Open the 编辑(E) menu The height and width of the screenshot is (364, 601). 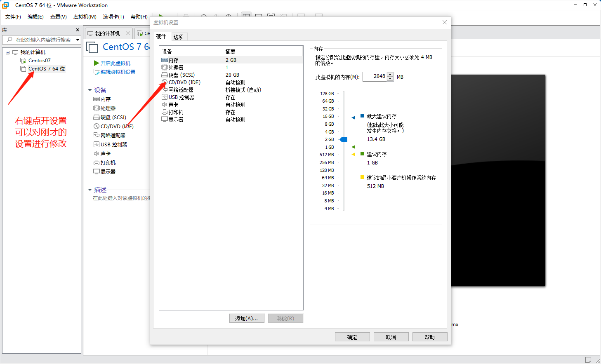(x=35, y=17)
